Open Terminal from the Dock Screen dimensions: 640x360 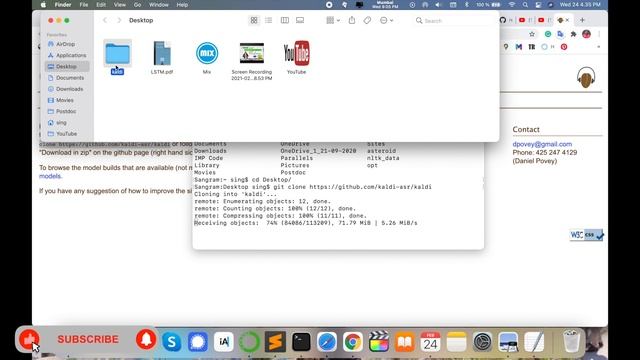[301, 342]
